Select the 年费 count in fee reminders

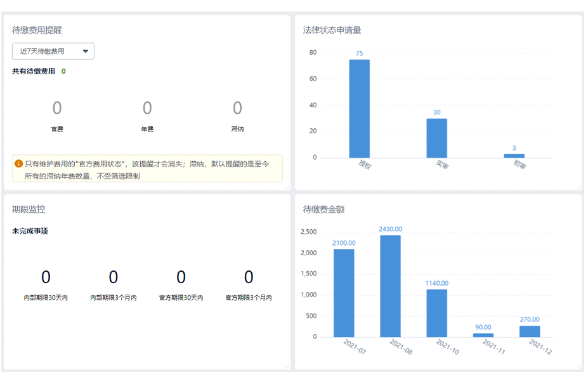point(147,108)
